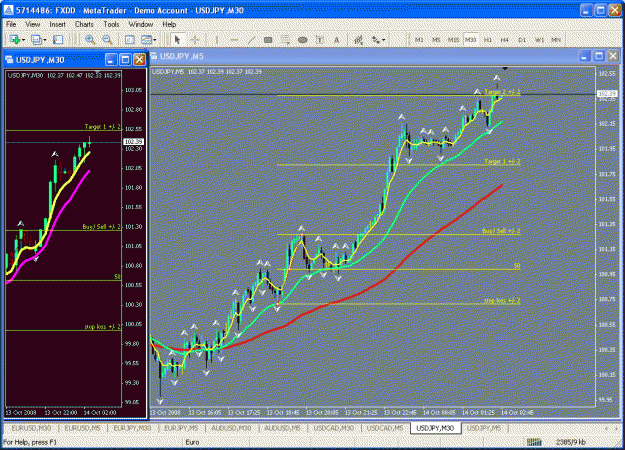
Task: Click the New Chart toolbar icon
Action: coord(15,39)
